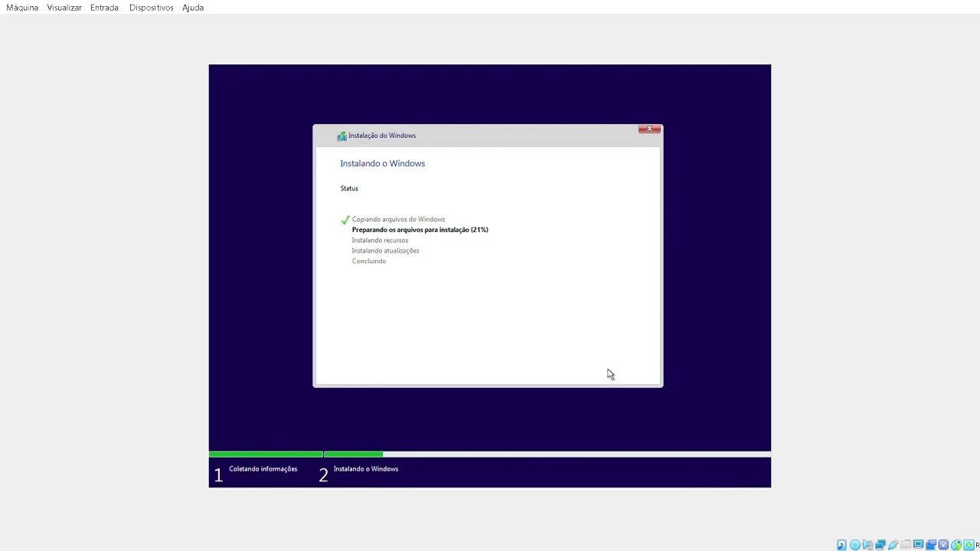Click the virtualization V status icon
The width and height of the screenshot is (980, 551).
(x=943, y=545)
